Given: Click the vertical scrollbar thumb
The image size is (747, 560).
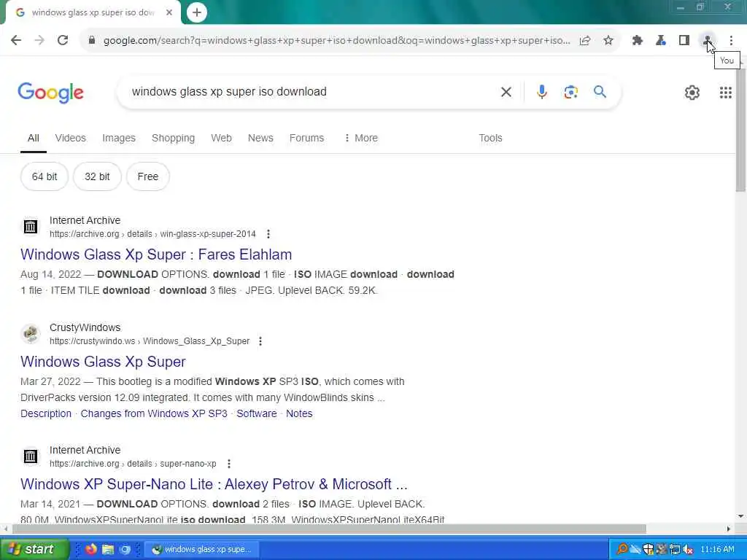Looking at the screenshot, I should pos(741,128).
